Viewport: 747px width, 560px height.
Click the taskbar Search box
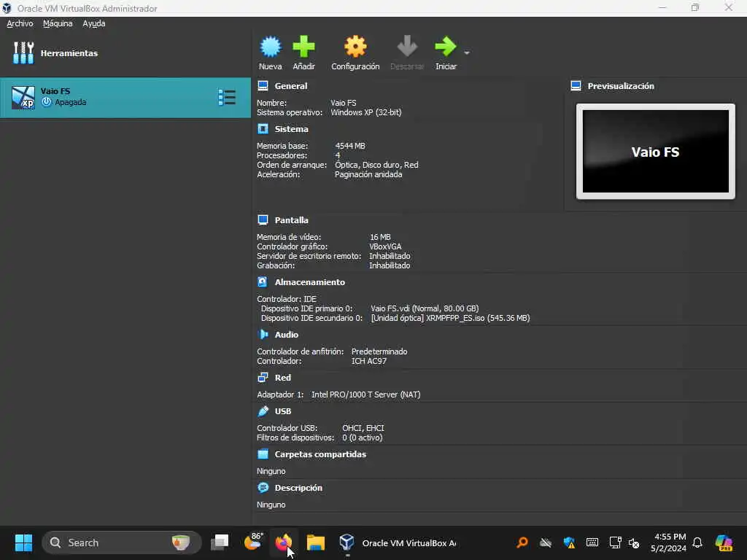(122, 542)
